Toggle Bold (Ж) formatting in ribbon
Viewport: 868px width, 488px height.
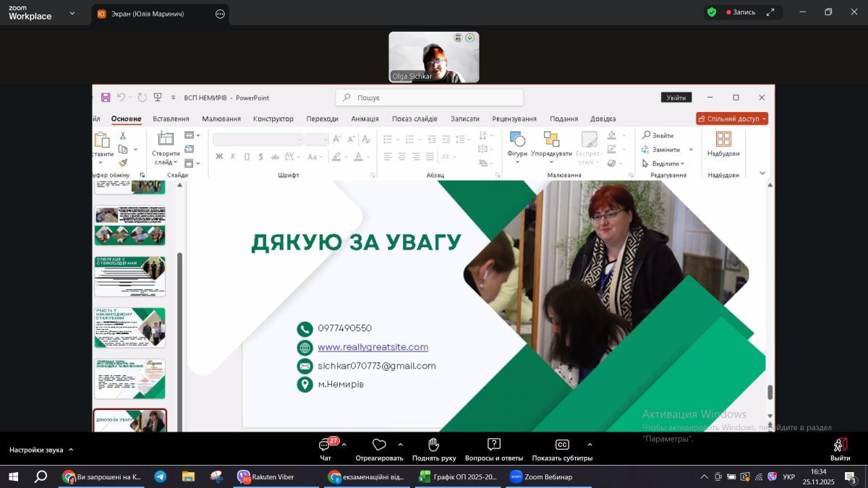click(x=219, y=157)
